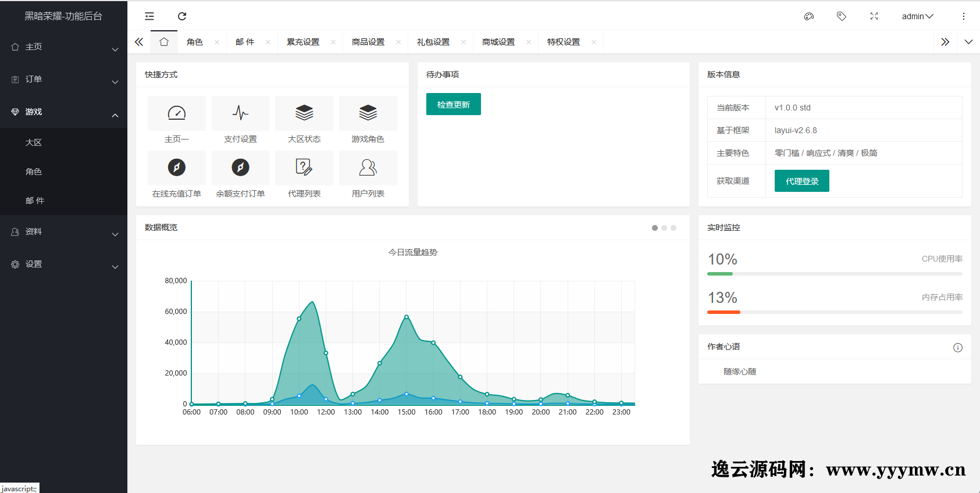Click the 黑暗荣耀-功能后台 logo title
This screenshot has width=980, height=493.
click(x=63, y=16)
